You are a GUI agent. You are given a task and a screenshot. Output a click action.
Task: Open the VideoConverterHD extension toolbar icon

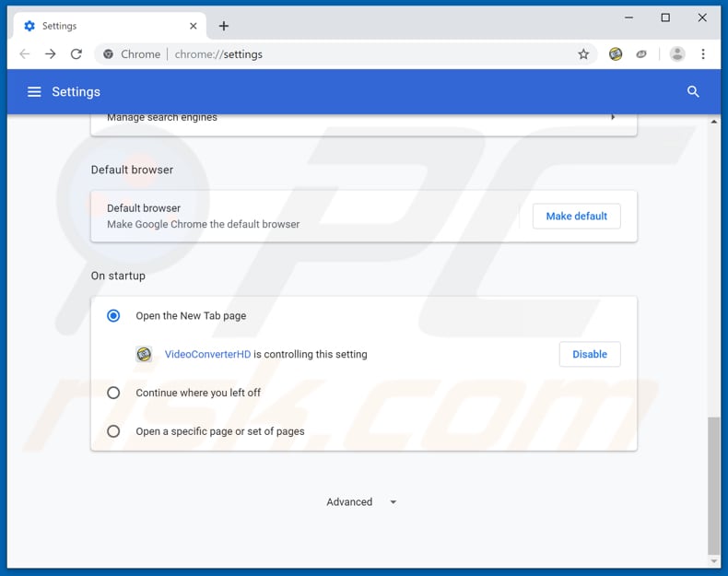click(616, 54)
